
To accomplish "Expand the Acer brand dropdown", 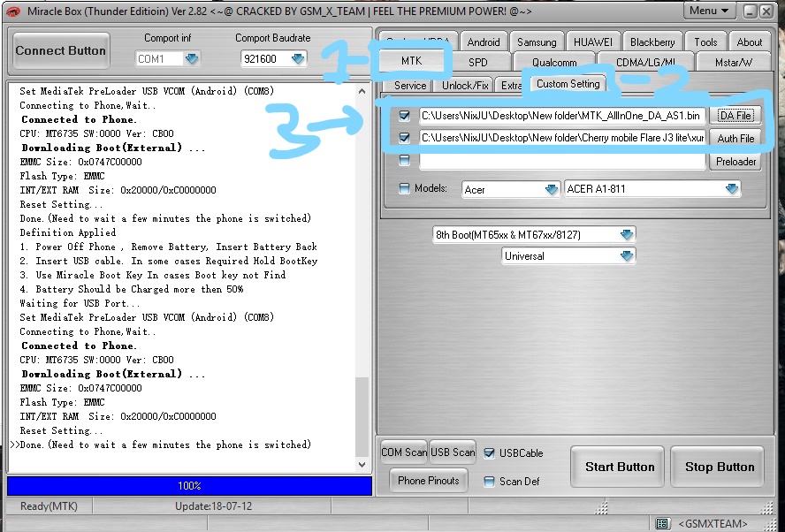I will tap(552, 189).
